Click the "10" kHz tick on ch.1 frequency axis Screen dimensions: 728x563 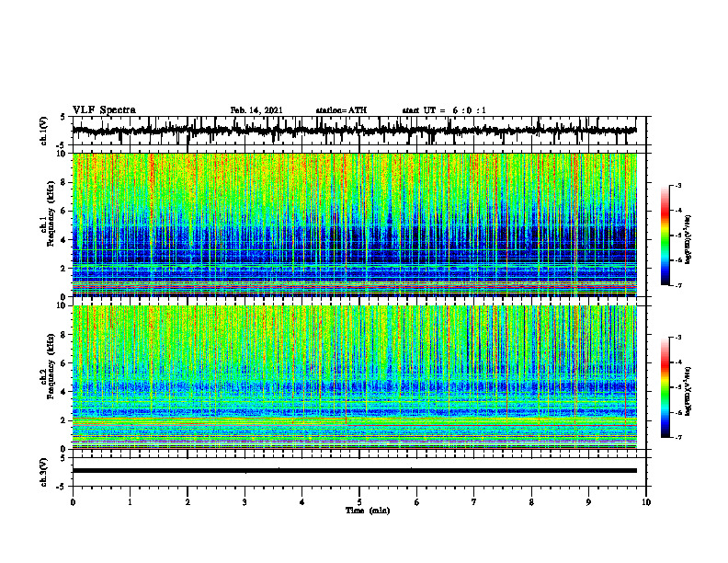pos(63,154)
